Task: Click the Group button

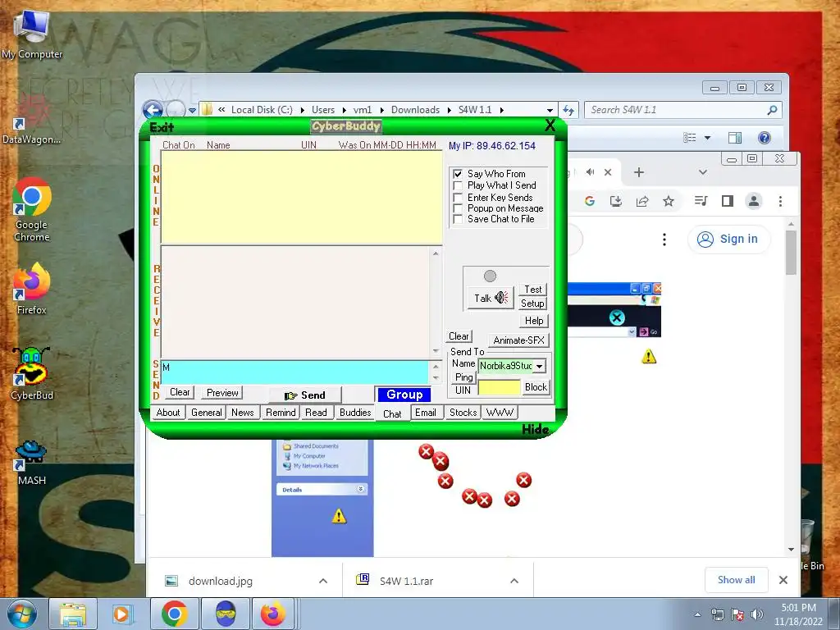Action: pyautogui.click(x=404, y=395)
